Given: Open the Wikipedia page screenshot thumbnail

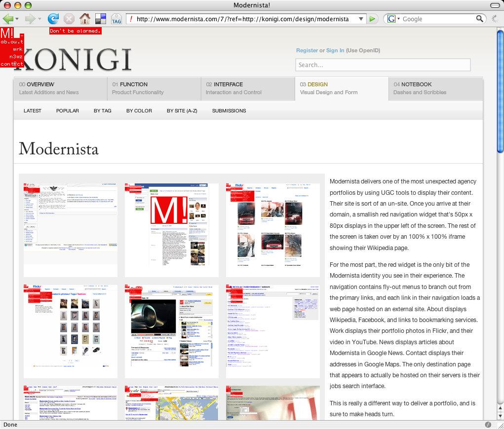Looking at the screenshot, I should tap(71, 230).
